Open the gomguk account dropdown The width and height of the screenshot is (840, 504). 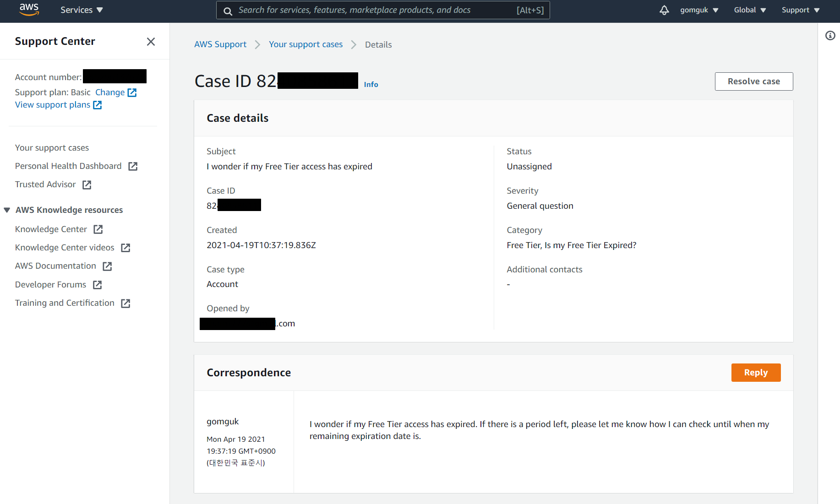click(x=699, y=10)
